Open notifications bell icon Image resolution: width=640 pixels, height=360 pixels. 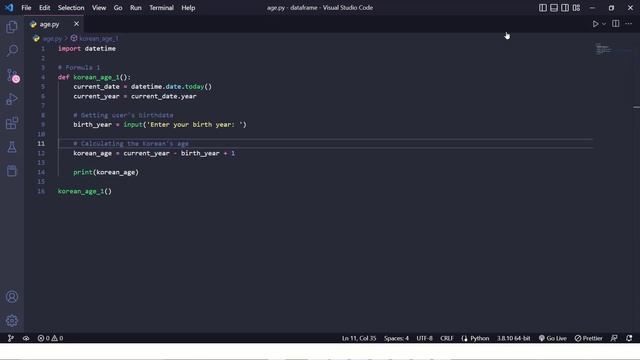click(x=629, y=338)
